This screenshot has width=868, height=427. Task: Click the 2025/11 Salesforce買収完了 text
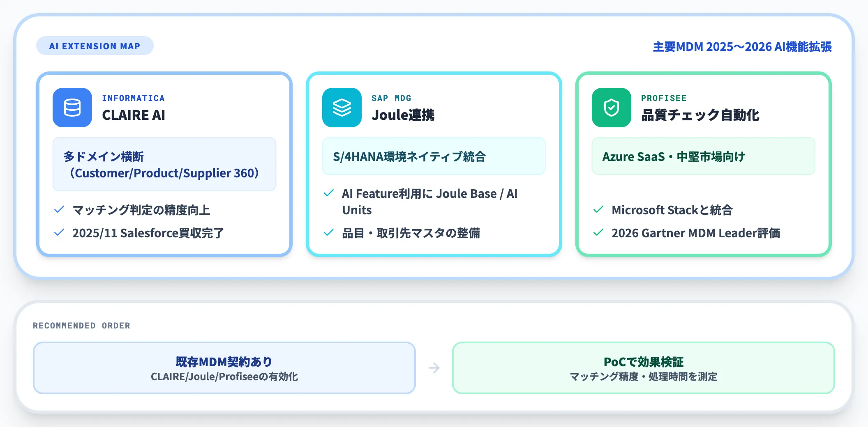pos(148,233)
